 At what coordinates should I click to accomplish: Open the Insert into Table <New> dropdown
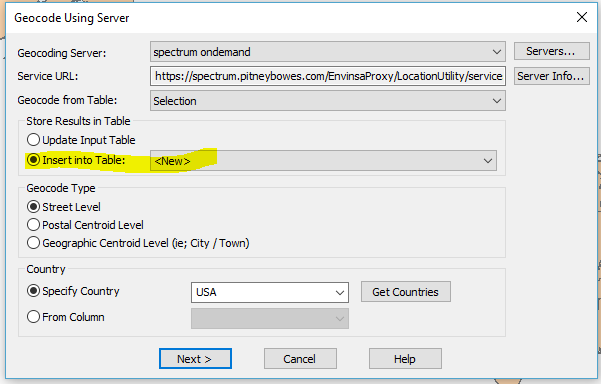(323, 161)
